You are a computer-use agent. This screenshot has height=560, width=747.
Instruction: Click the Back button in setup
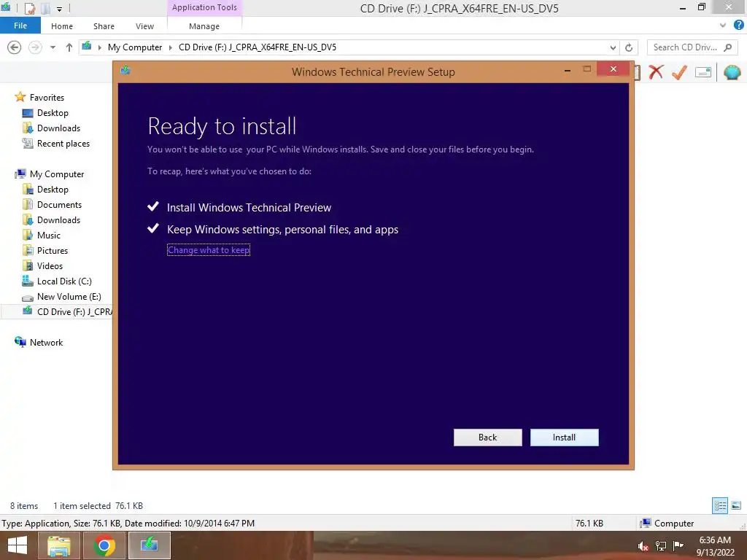(487, 437)
